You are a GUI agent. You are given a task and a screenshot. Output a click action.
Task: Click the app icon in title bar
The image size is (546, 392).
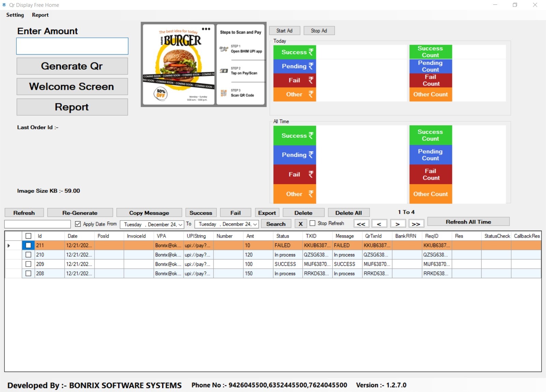click(x=4, y=5)
